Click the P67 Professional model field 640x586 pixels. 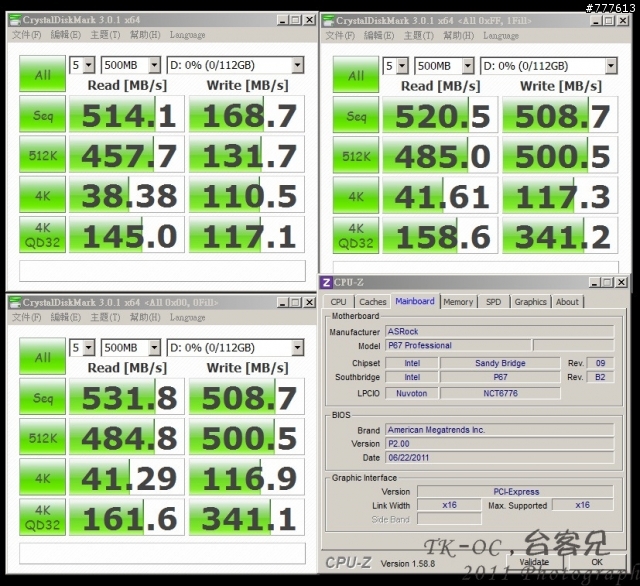[x=458, y=346]
